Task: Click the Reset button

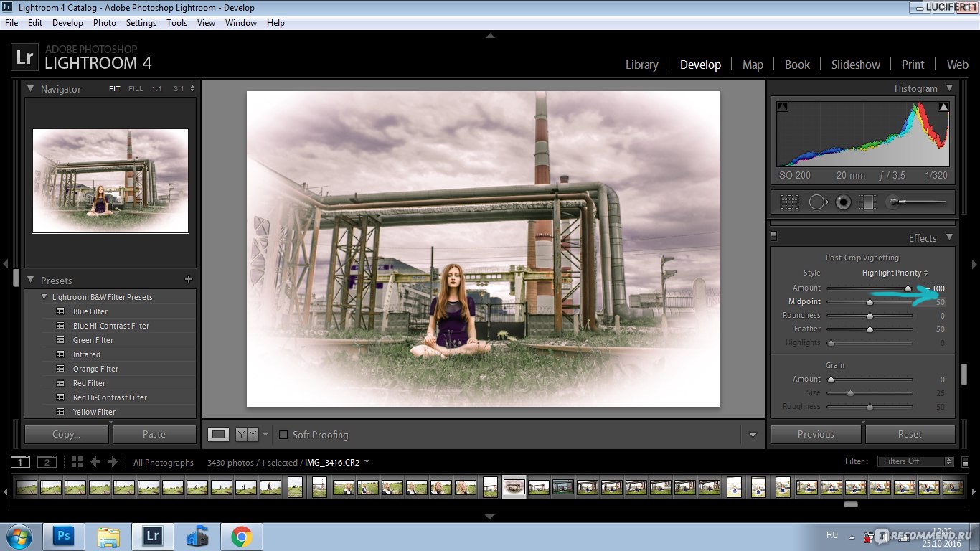Action: pyautogui.click(x=910, y=434)
